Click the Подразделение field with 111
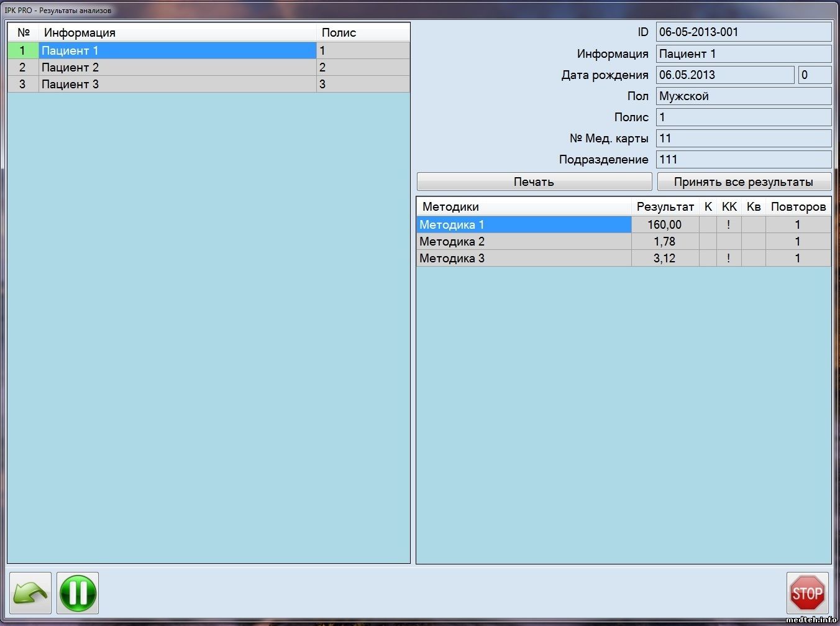840x626 pixels. (743, 159)
